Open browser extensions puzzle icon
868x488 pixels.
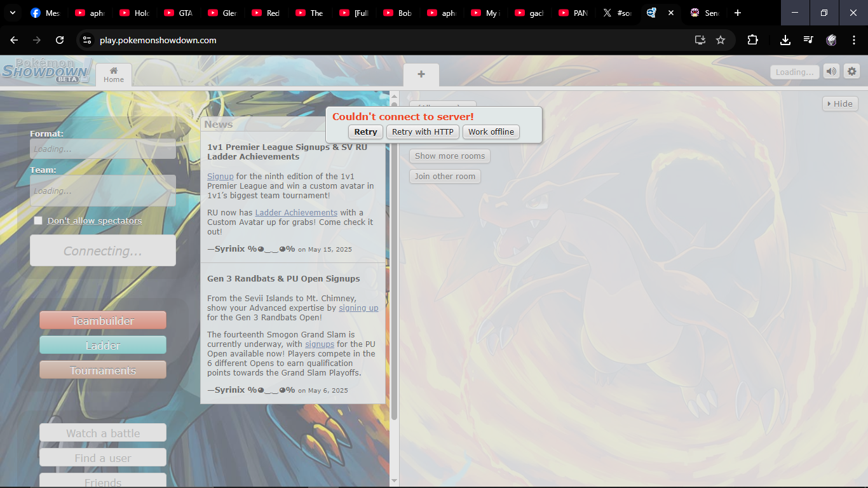point(752,40)
